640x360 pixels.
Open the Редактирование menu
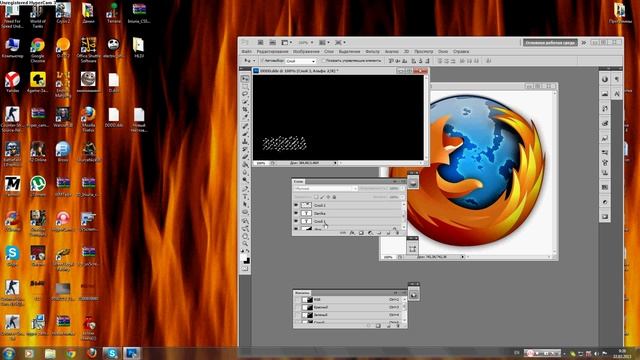pyautogui.click(x=273, y=52)
